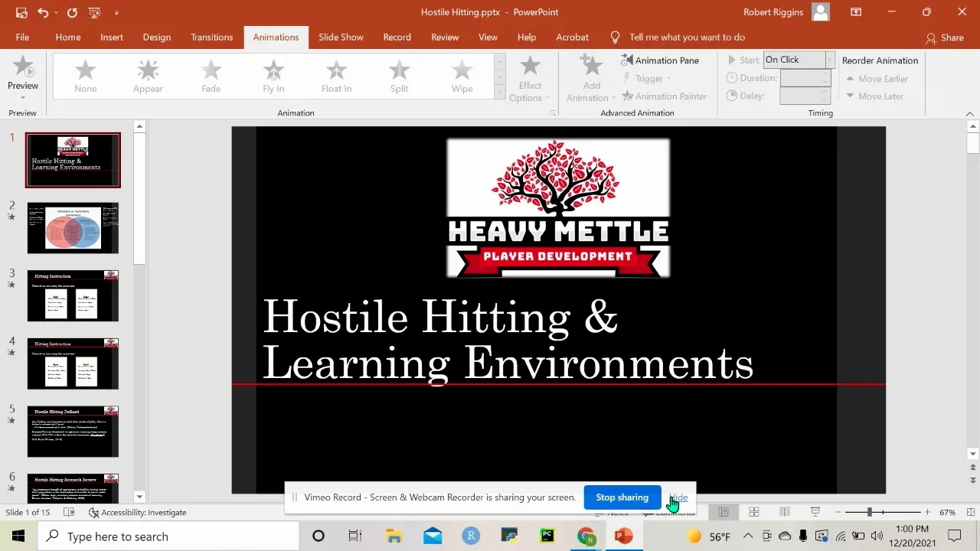Show hidden system tray icons
The width and height of the screenshot is (980, 551).
748,536
